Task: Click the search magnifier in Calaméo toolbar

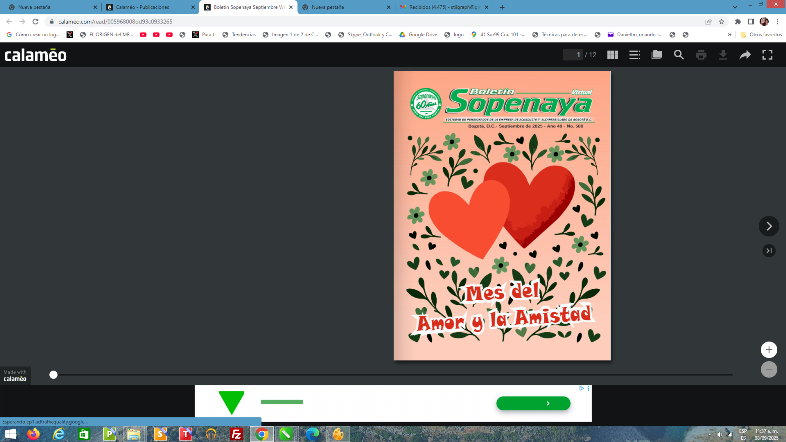Action: click(x=679, y=55)
